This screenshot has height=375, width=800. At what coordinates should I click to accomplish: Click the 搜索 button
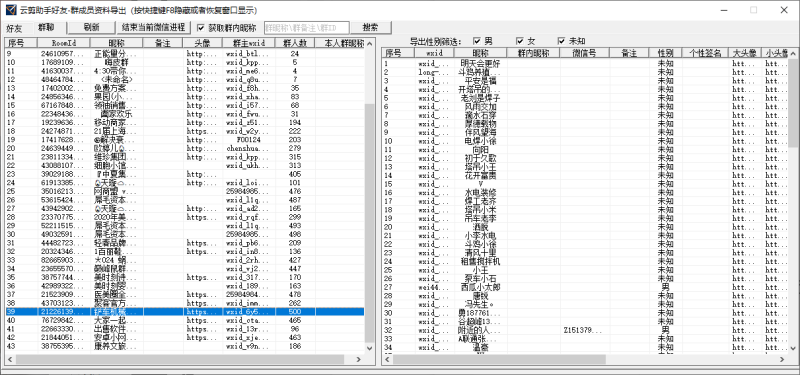coord(371,28)
